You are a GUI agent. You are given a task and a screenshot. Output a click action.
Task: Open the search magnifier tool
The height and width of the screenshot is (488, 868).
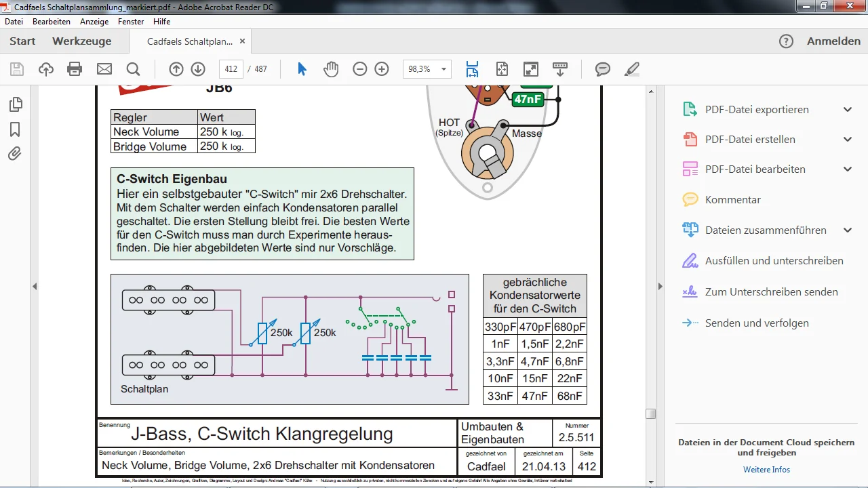(133, 69)
